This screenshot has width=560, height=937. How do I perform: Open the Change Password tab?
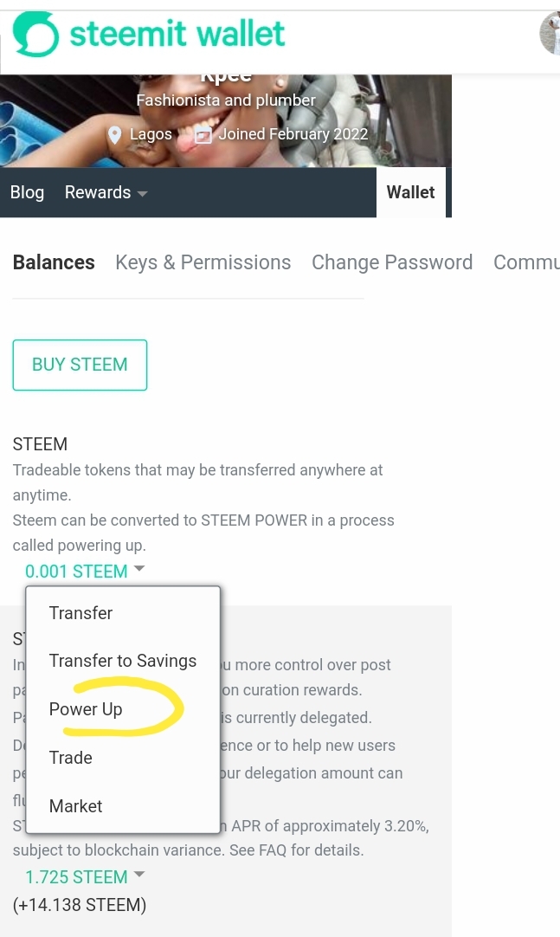[392, 262]
